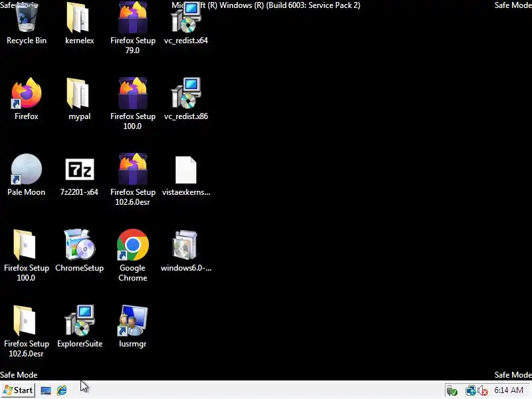The image size is (532, 399).
Task: Click the network tray icon
Action: 470,391
